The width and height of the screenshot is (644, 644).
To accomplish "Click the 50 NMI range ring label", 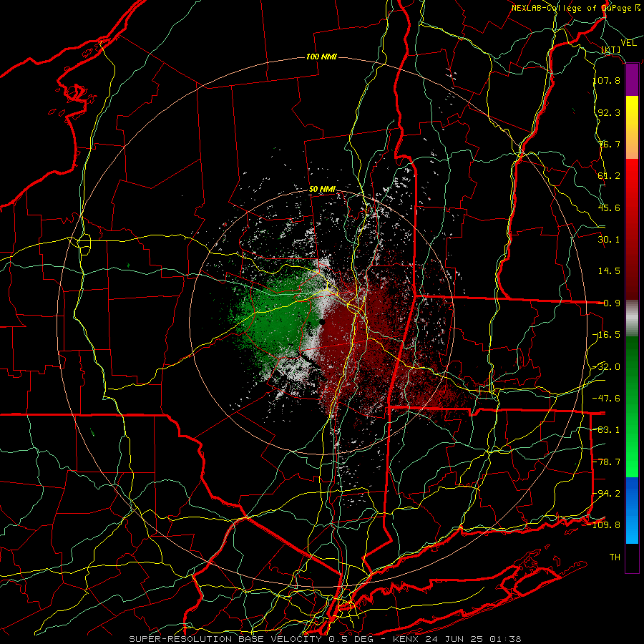I will click(322, 190).
